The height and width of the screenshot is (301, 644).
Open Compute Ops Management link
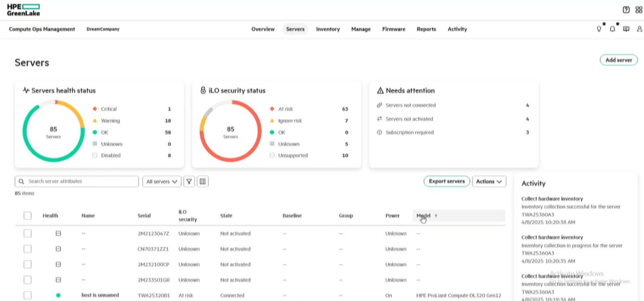pos(42,29)
